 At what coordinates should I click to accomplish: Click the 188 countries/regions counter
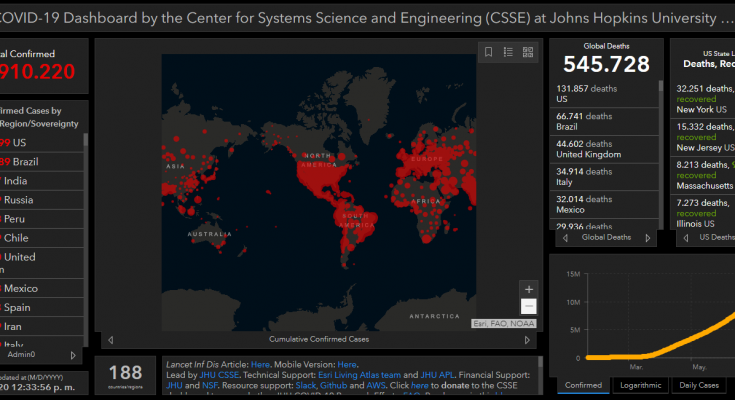click(x=125, y=376)
